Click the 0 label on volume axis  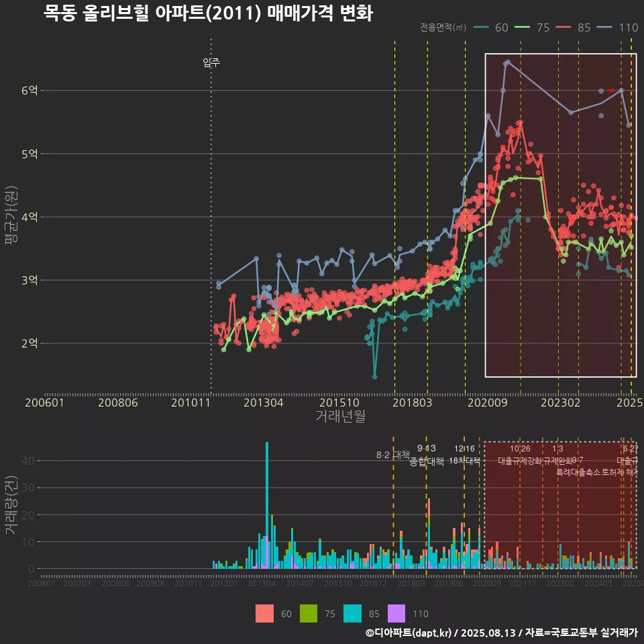point(32,570)
